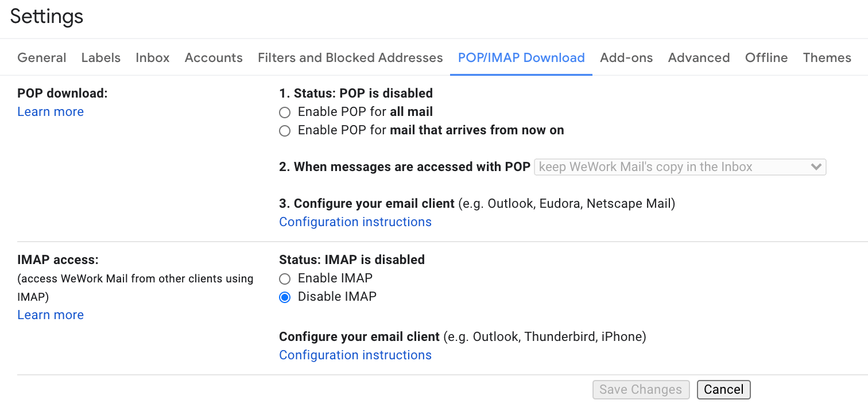The image size is (868, 419).
Task: Click the Cancel button
Action: [723, 389]
